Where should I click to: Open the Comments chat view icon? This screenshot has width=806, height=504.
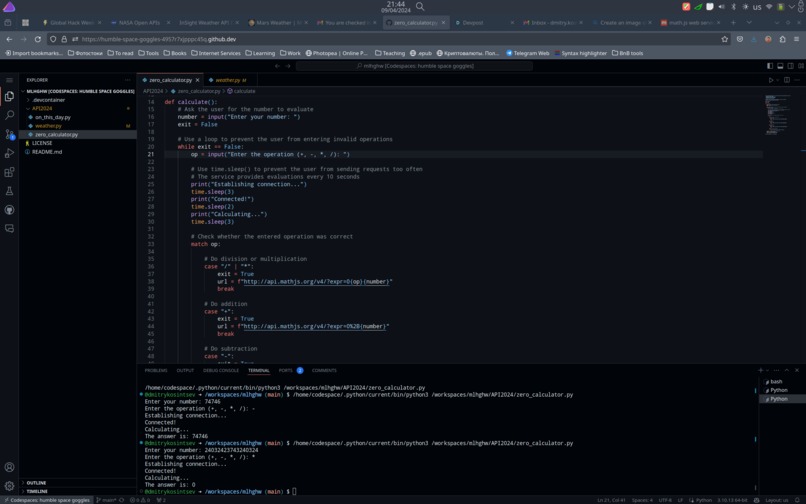pyautogui.click(x=9, y=228)
